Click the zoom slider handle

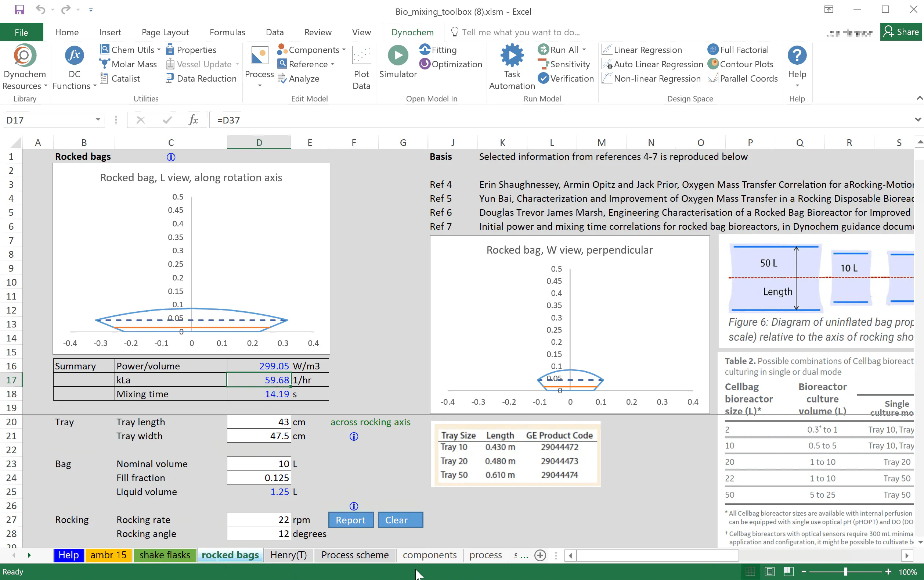click(846, 572)
